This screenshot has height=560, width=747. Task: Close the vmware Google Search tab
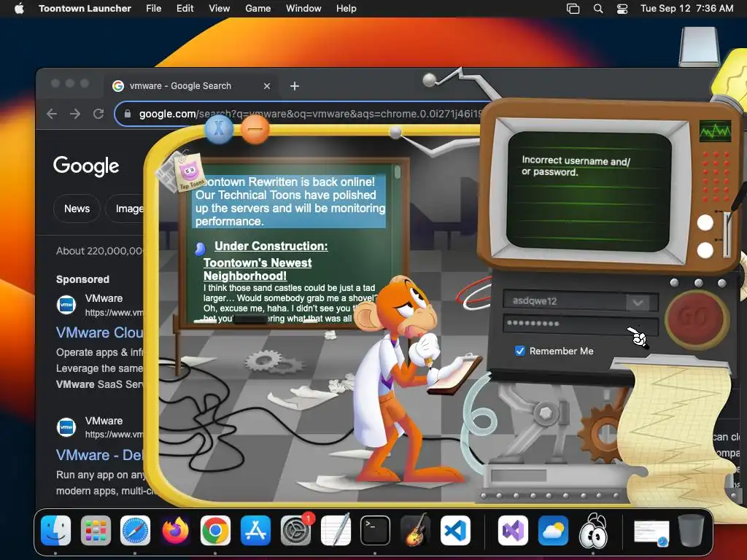pos(267,86)
